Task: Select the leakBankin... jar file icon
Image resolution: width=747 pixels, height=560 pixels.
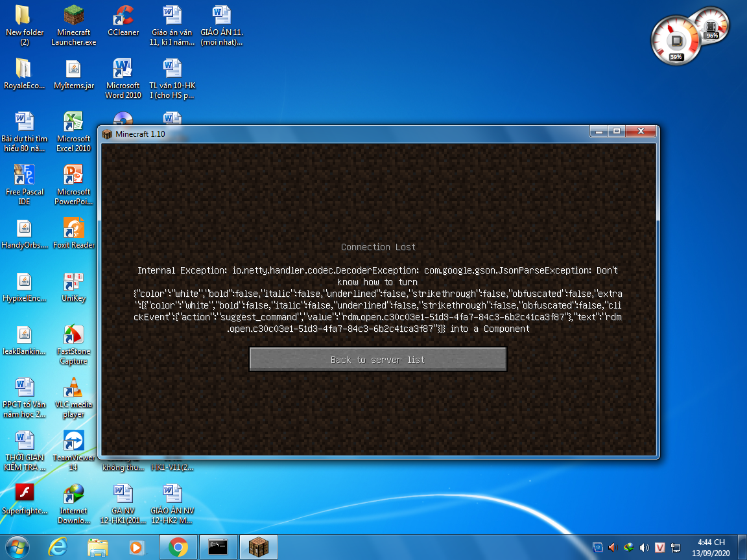Action: point(24,340)
